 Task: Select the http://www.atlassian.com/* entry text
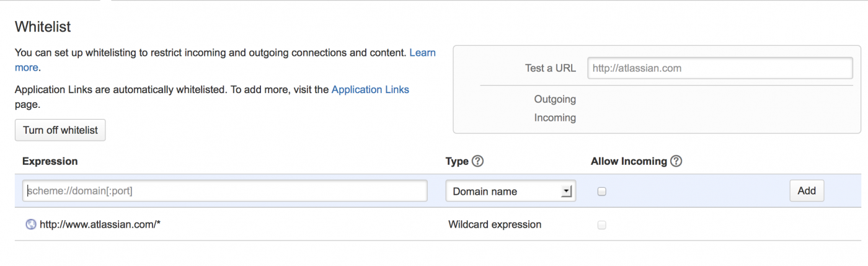100,224
